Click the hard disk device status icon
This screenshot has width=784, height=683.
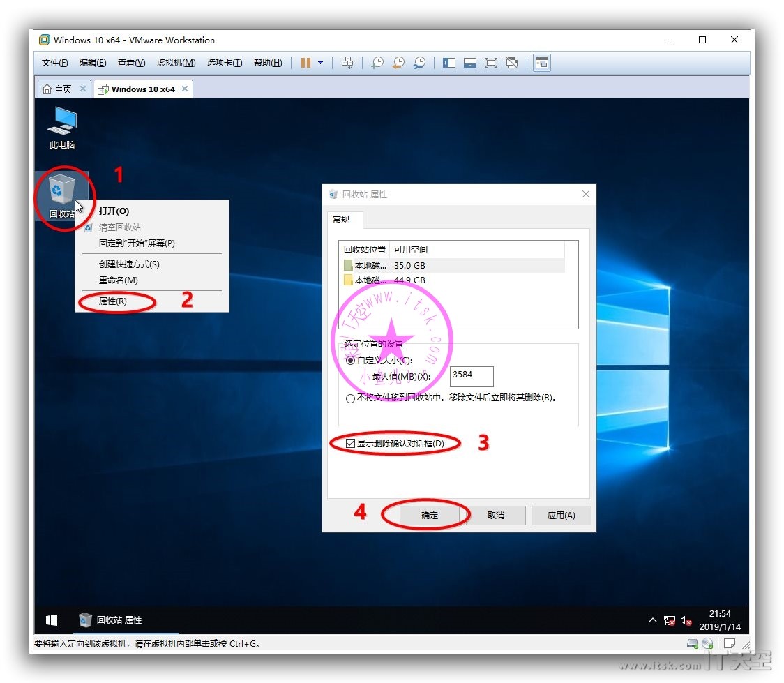(x=693, y=644)
